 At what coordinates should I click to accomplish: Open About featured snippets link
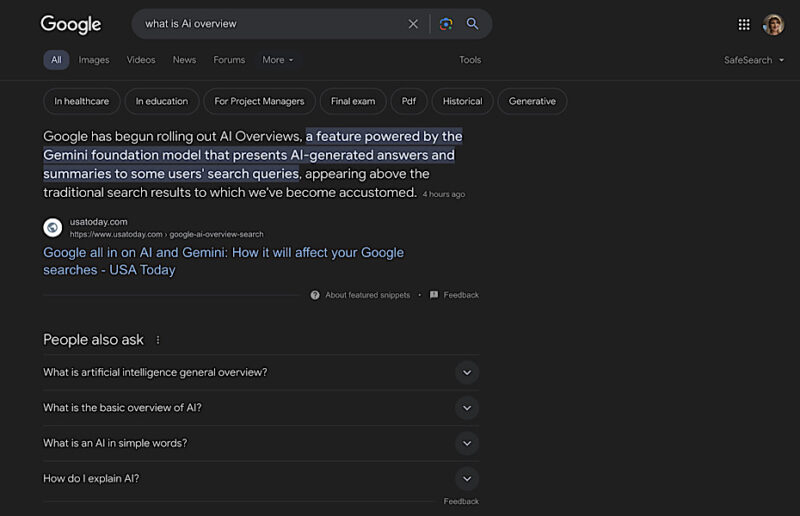click(x=368, y=295)
